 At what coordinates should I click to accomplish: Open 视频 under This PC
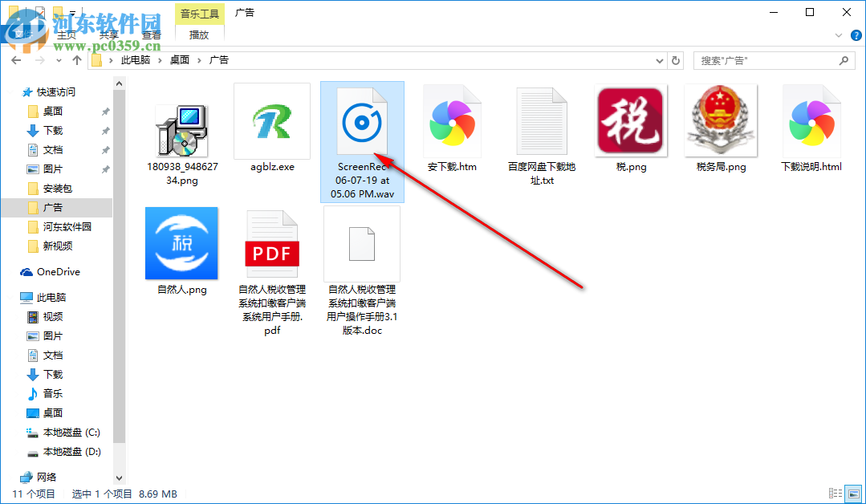point(52,317)
